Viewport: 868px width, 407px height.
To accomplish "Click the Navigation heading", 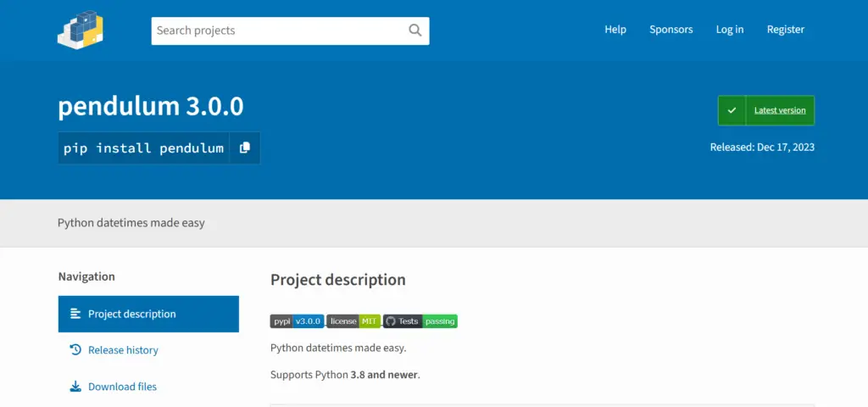I will pos(86,276).
